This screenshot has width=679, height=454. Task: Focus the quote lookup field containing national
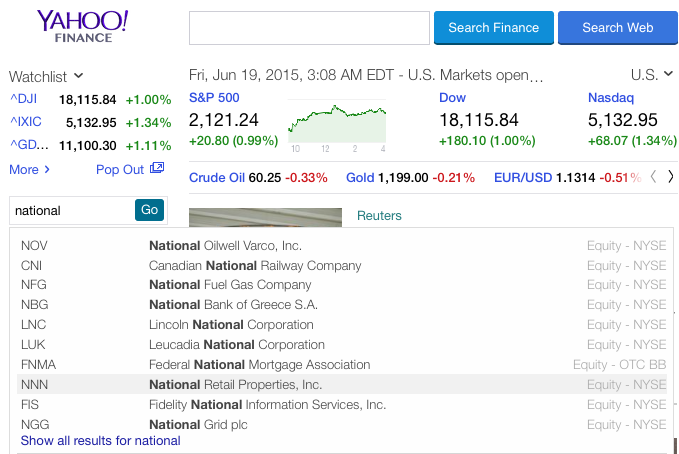[x=70, y=210]
